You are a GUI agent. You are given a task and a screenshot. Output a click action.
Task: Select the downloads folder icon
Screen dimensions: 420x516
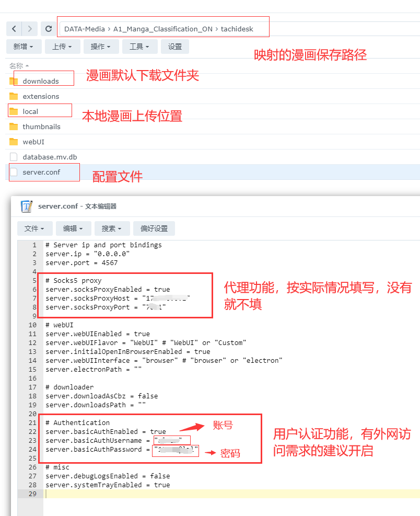[14, 81]
